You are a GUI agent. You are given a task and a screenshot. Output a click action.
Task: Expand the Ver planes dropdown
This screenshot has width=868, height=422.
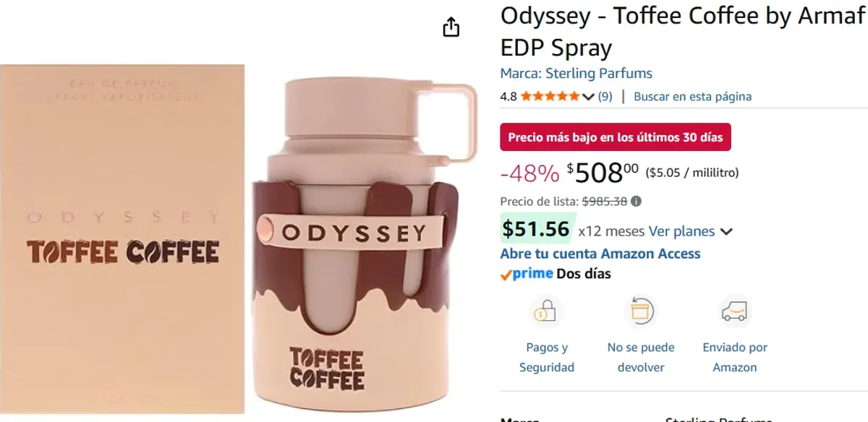685,231
